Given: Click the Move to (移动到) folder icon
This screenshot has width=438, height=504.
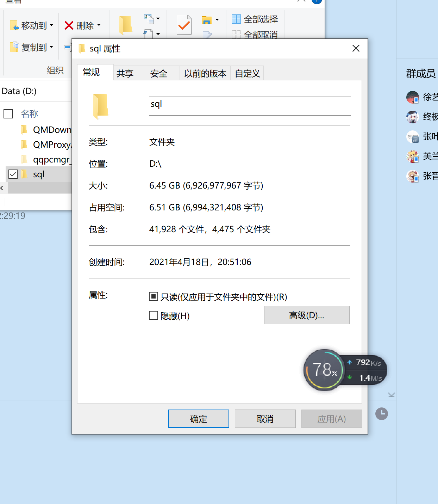Looking at the screenshot, I should point(14,26).
